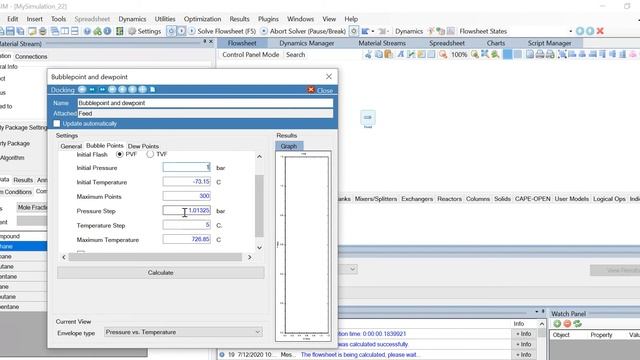
Task: Open the Graph results tab
Action: pos(289,146)
